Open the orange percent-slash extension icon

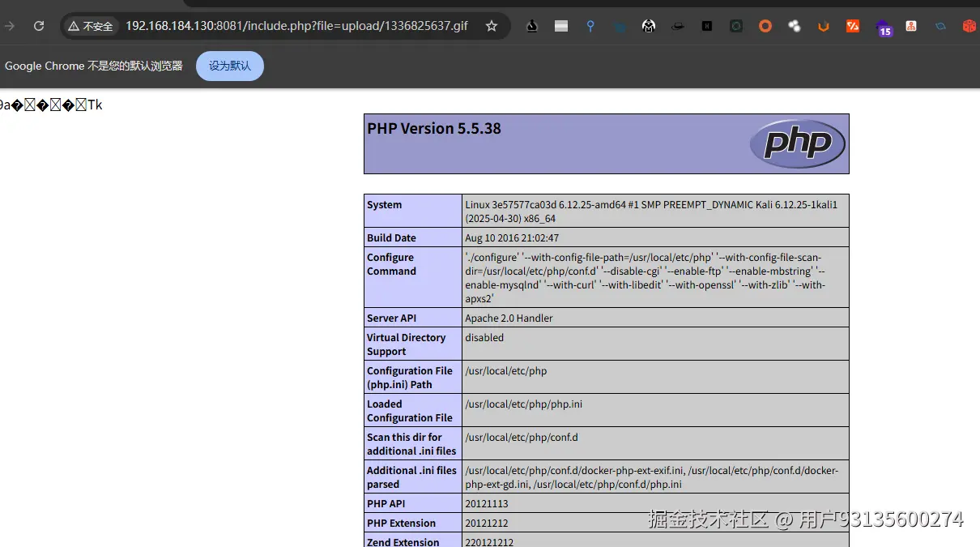click(x=853, y=26)
